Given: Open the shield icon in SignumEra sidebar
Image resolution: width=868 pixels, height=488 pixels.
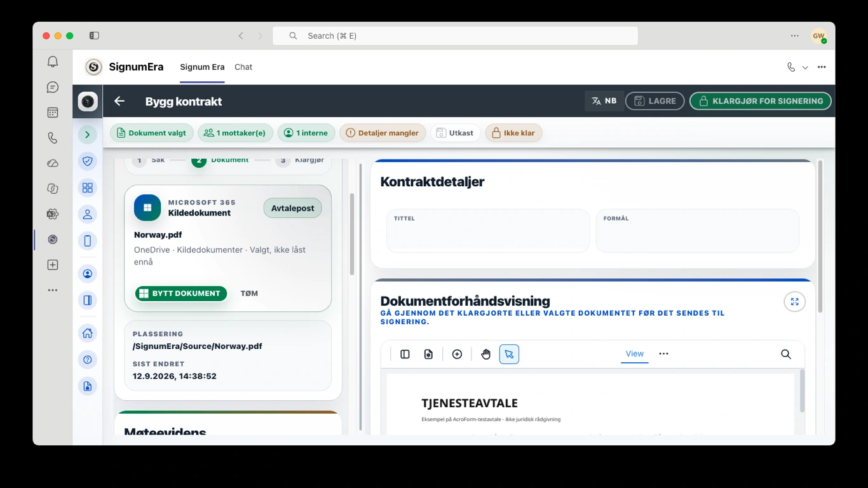Looking at the screenshot, I should tap(88, 161).
